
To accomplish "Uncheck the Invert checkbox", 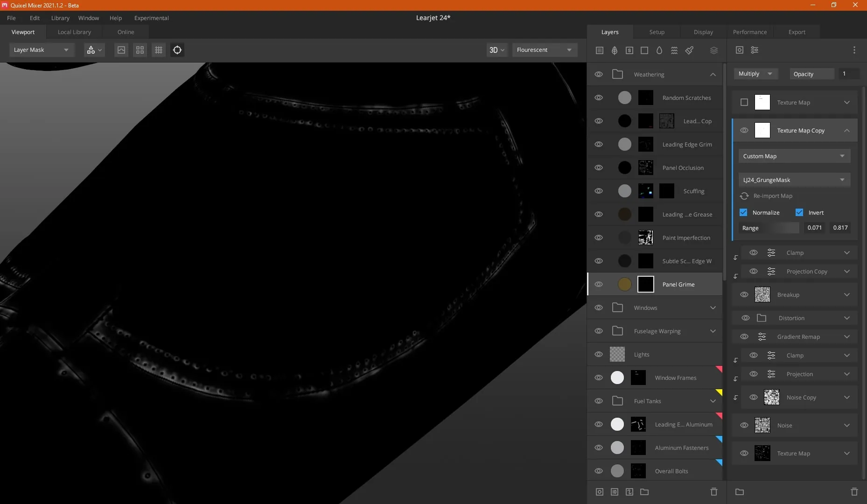I will pyautogui.click(x=799, y=212).
